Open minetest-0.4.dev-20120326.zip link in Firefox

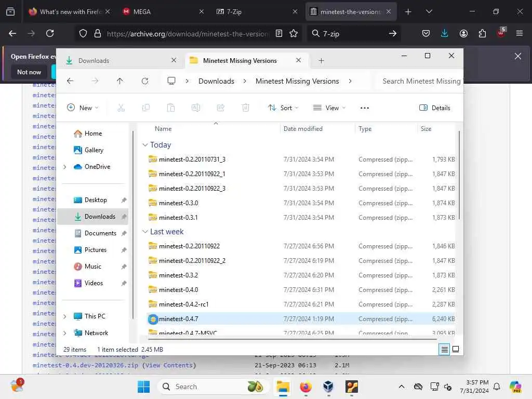[86, 365]
